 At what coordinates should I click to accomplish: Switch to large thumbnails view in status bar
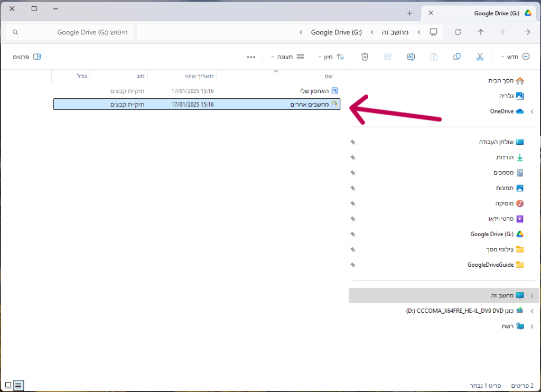tap(8, 385)
